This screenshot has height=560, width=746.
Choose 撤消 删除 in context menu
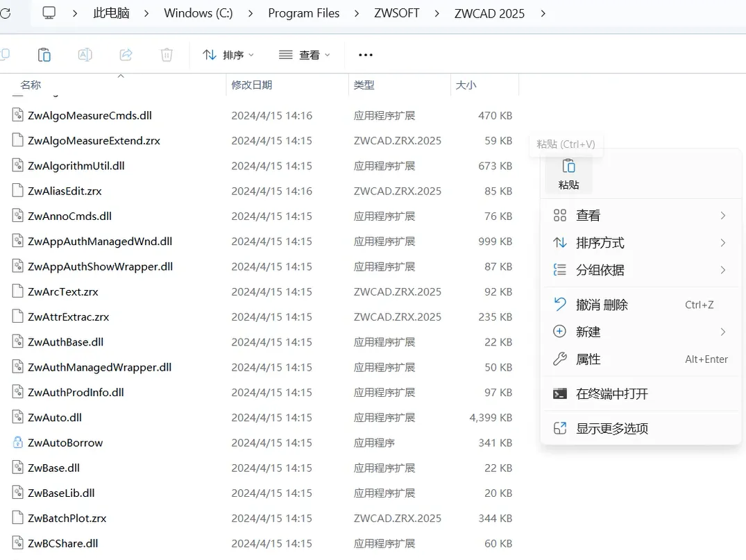641,305
